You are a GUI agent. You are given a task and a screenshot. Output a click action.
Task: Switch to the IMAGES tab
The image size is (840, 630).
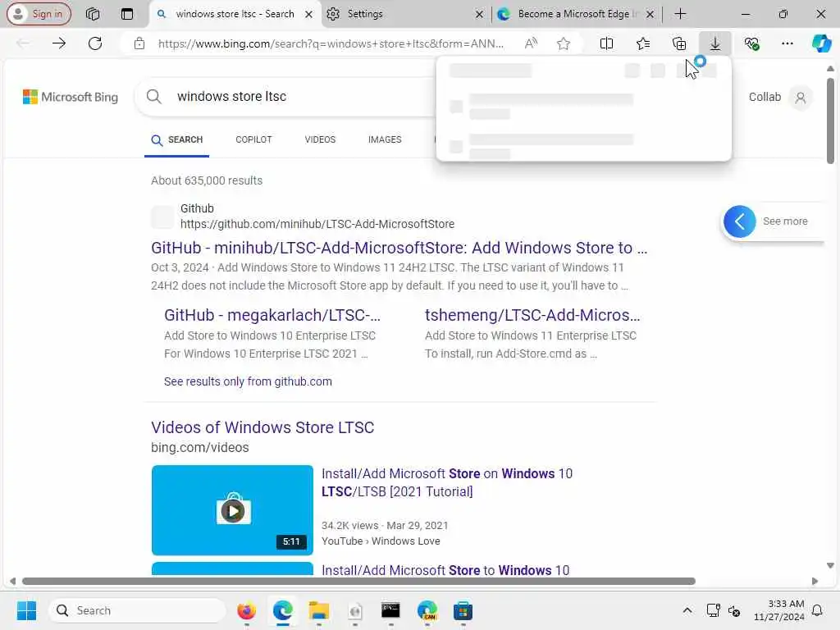385,139
